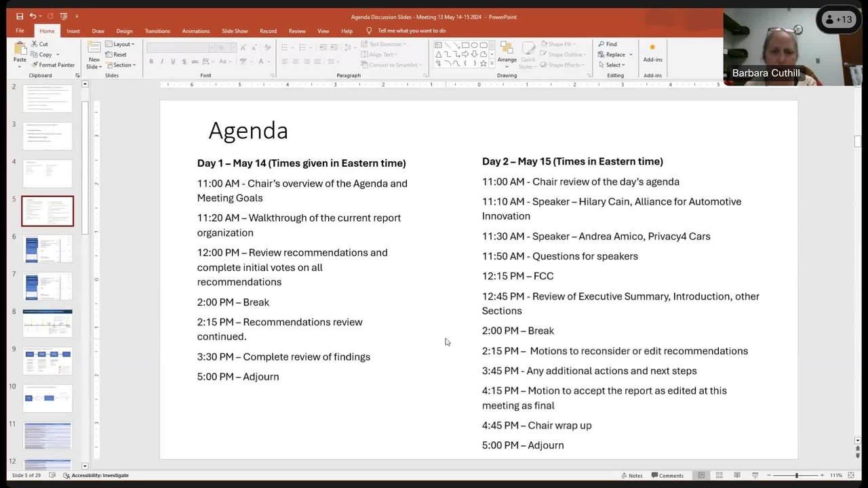
Task: Toggle the Comments pane in status bar
Action: (x=667, y=475)
